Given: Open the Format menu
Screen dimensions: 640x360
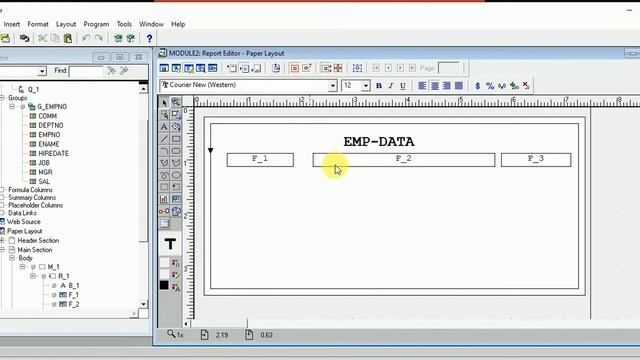Looking at the screenshot, I should pyautogui.click(x=38, y=24).
